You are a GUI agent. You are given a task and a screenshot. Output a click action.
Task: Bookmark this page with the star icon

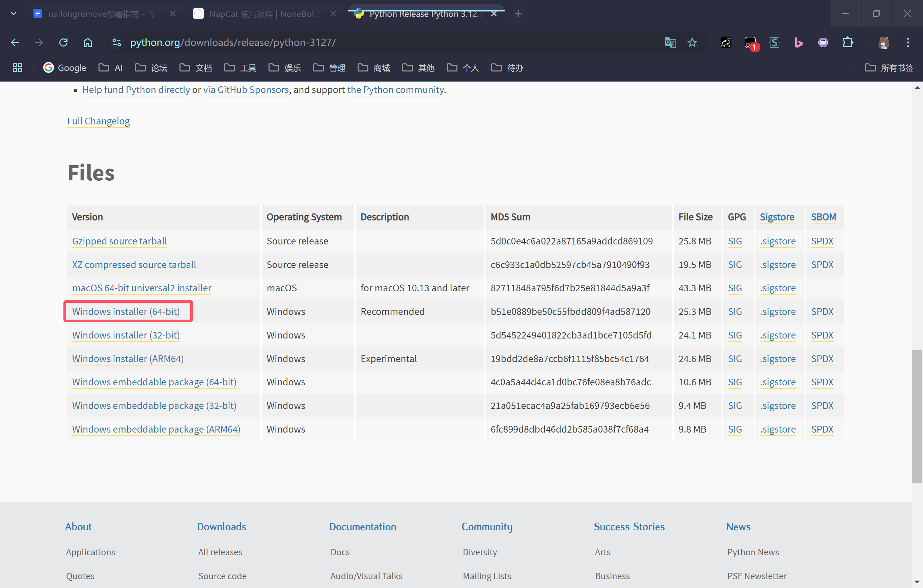pos(692,42)
